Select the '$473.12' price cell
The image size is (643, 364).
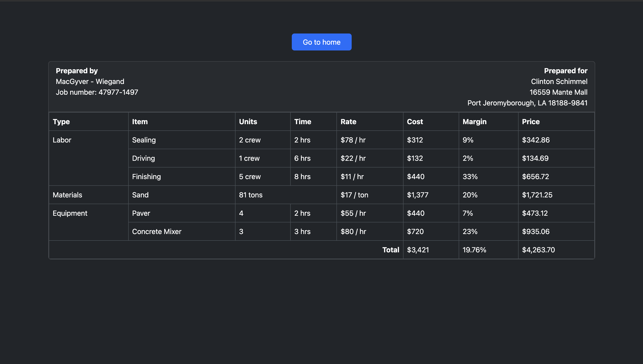coord(556,213)
